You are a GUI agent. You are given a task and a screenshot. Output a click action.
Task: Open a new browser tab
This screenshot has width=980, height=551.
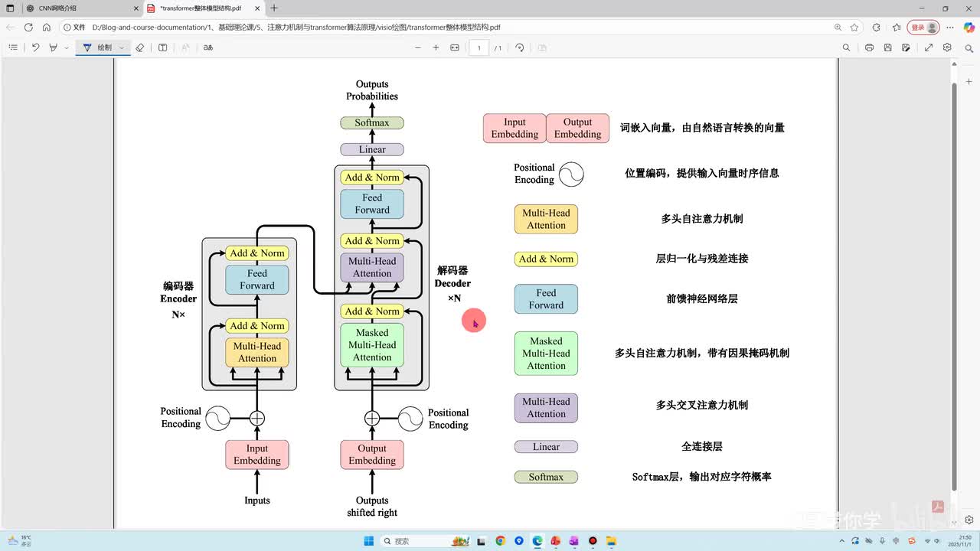(274, 8)
